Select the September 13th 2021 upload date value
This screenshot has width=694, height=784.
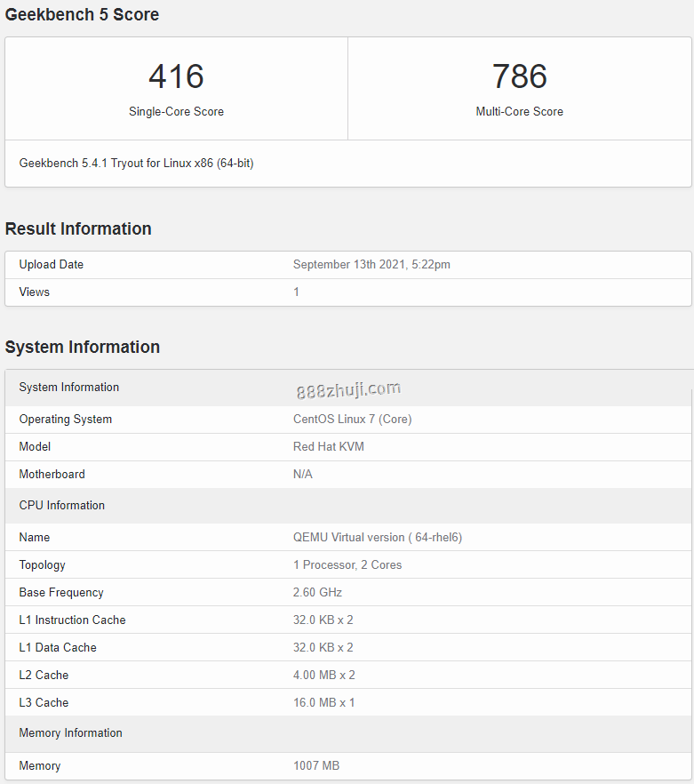(371, 265)
